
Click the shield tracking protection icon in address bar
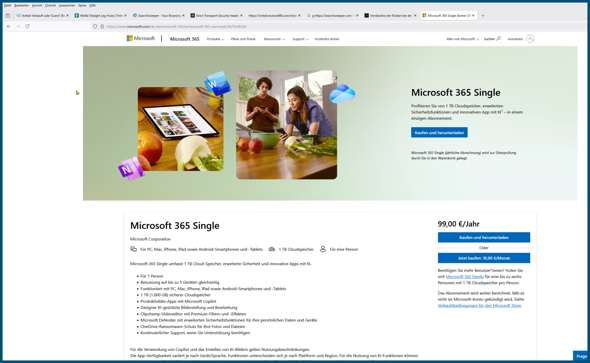click(x=95, y=26)
